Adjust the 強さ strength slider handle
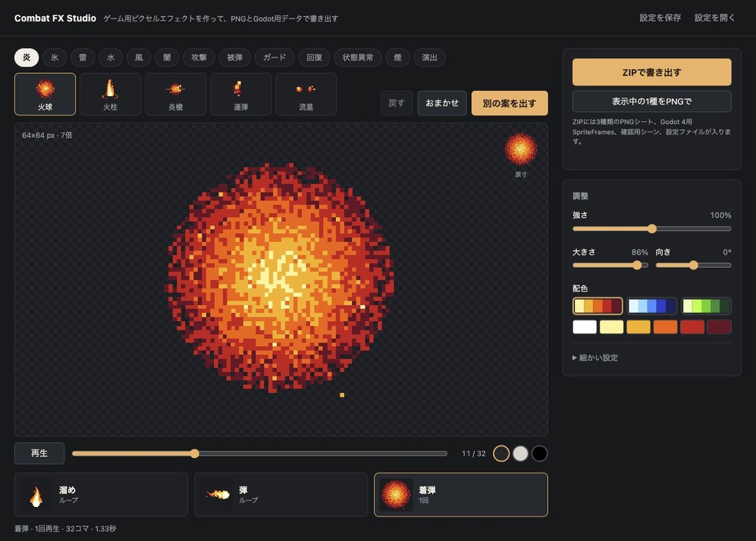The height and width of the screenshot is (541, 756). point(652,229)
